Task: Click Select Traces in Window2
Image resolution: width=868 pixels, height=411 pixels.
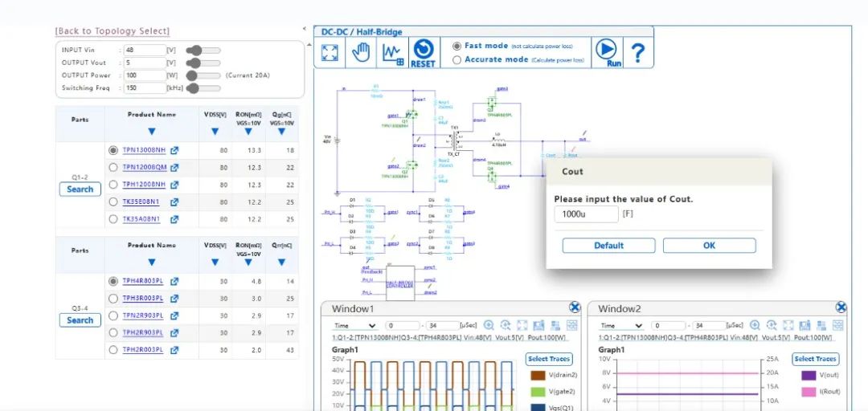Action: coord(816,359)
